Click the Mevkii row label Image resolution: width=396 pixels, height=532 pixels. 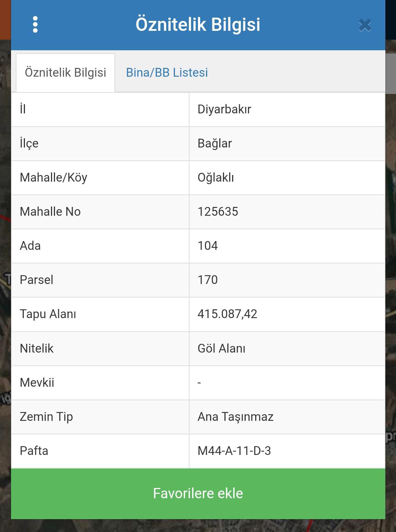pos(37,383)
